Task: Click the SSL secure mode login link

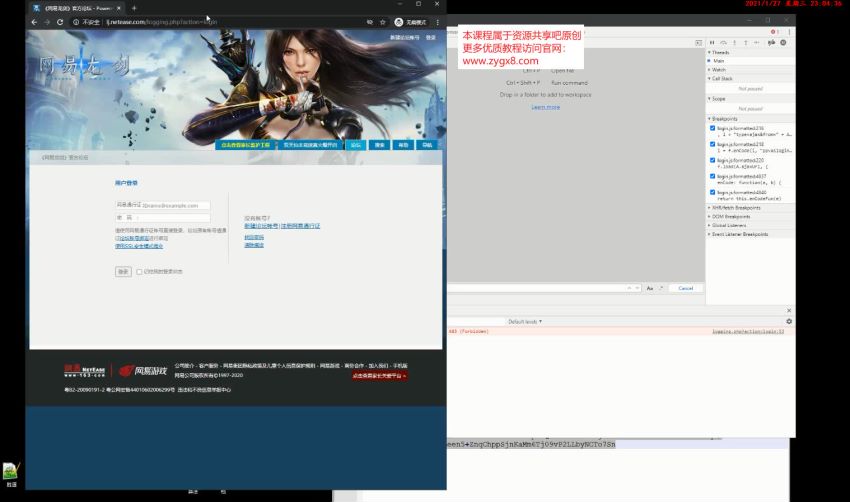Action: [139, 246]
